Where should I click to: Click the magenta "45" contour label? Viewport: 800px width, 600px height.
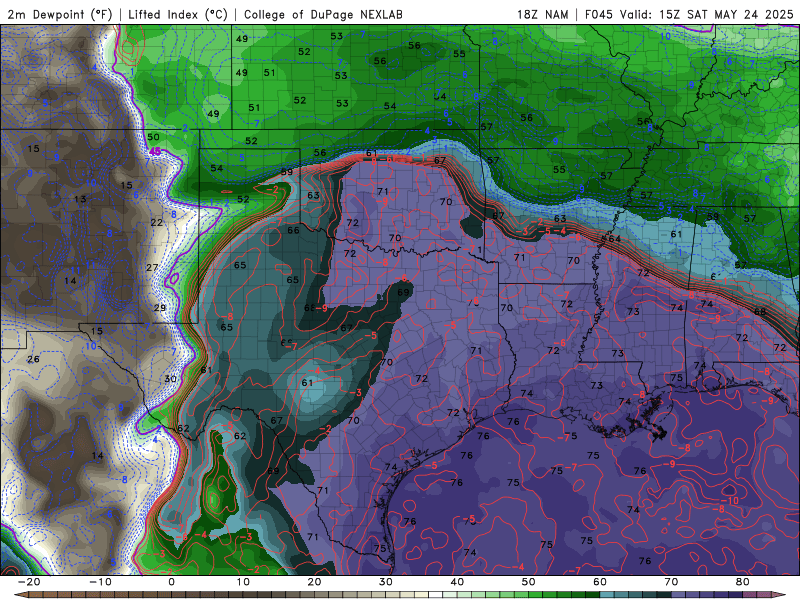(x=155, y=151)
